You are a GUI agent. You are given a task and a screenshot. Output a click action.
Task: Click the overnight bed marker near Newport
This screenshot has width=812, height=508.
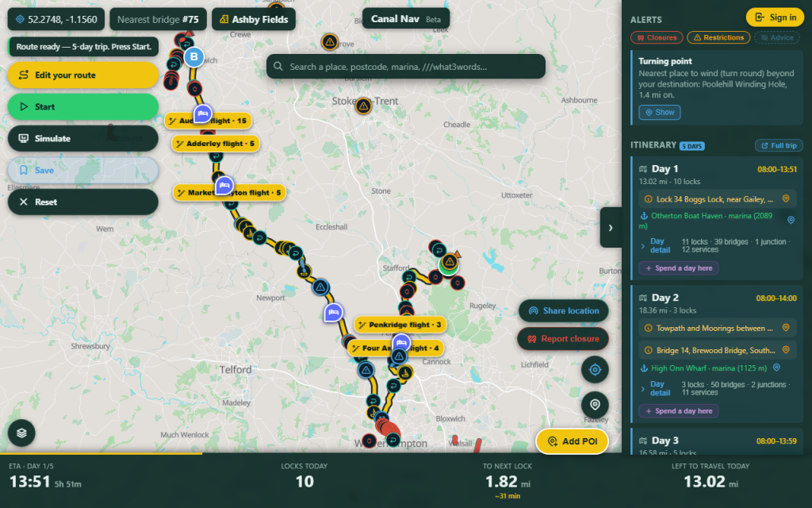tap(334, 313)
